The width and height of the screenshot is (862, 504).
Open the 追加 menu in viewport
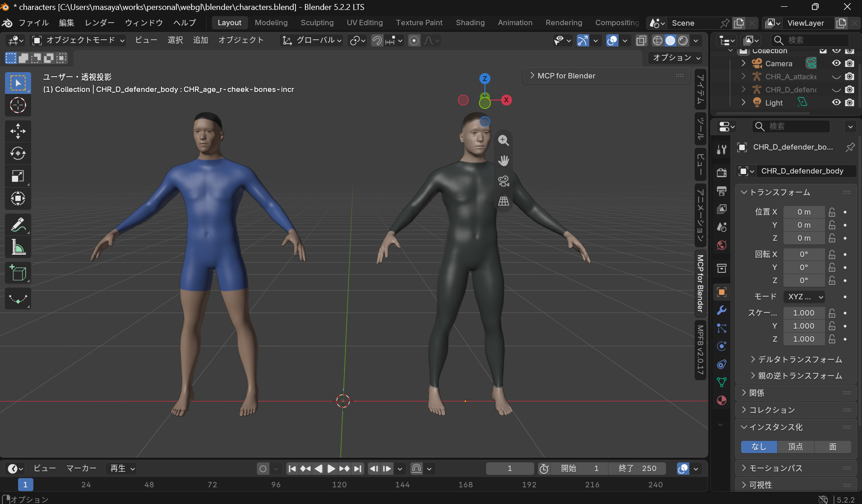coord(200,41)
